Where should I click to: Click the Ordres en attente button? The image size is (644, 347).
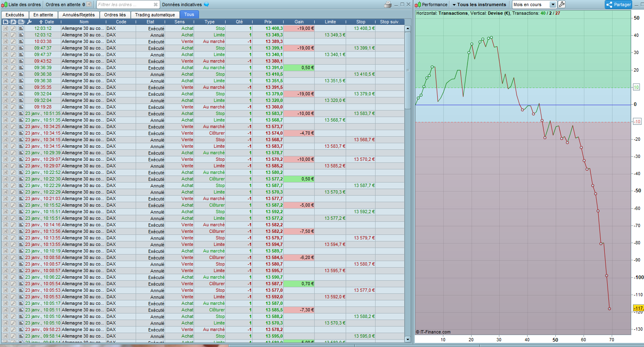(x=68, y=5)
